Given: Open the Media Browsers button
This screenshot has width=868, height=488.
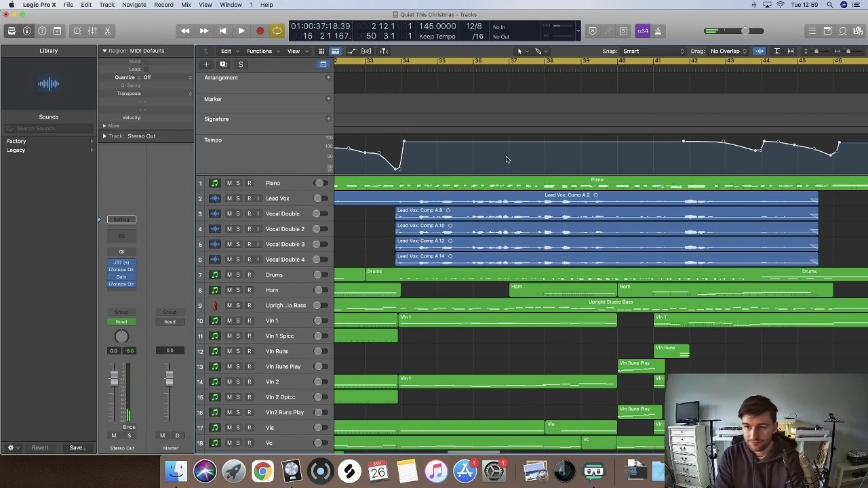Looking at the screenshot, I should coord(858,30).
